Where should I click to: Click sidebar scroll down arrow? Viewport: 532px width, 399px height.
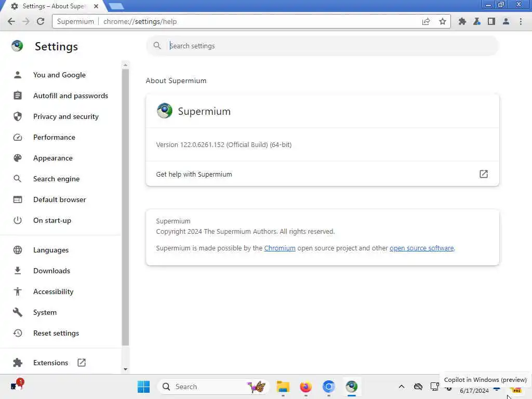click(126, 369)
